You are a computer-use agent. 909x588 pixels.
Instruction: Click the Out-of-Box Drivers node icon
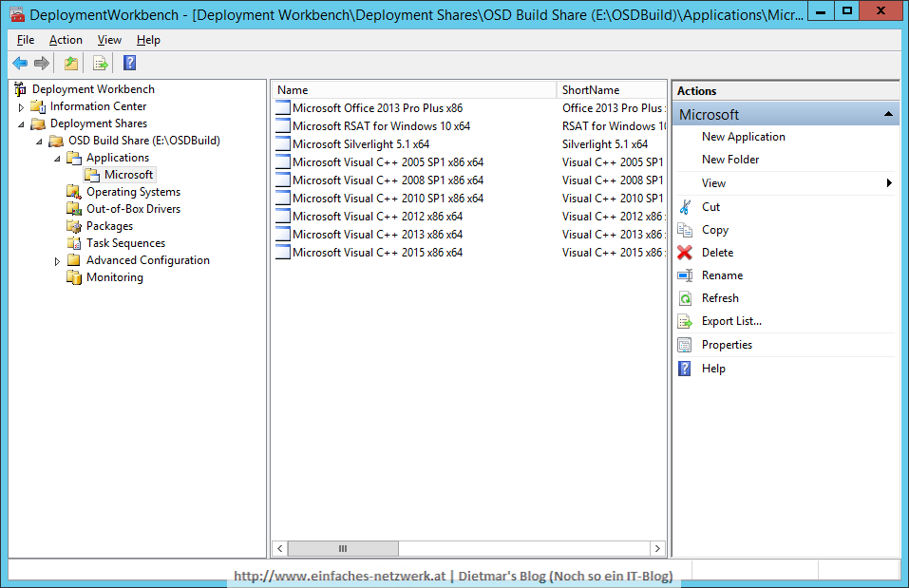(74, 209)
